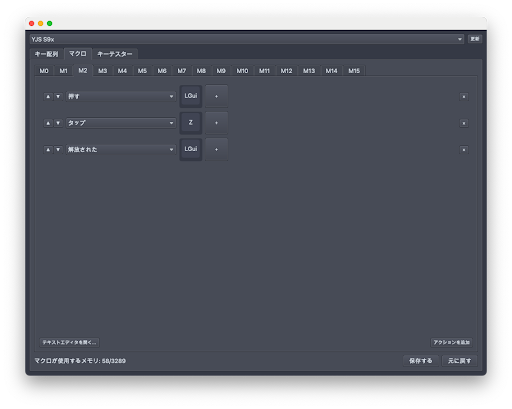The width and height of the screenshot is (512, 409).
Task: Remove the 押す action using its x button
Action: [464, 97]
